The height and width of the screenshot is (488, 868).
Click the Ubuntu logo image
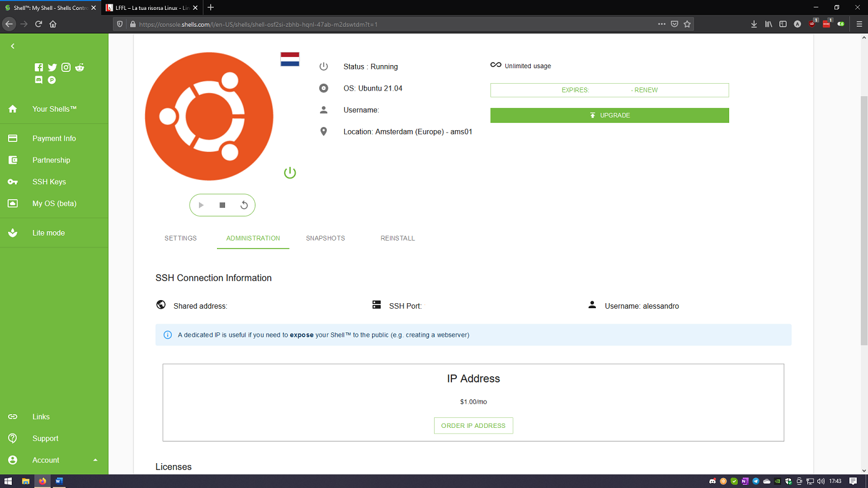209,117
